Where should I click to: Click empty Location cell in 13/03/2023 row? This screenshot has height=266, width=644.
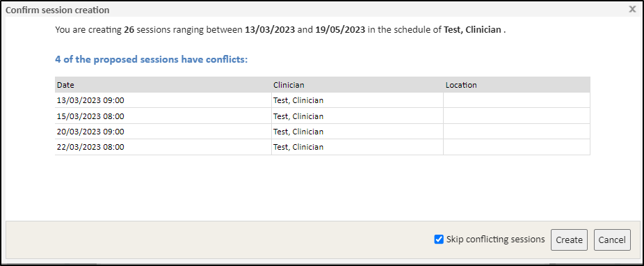[517, 100]
